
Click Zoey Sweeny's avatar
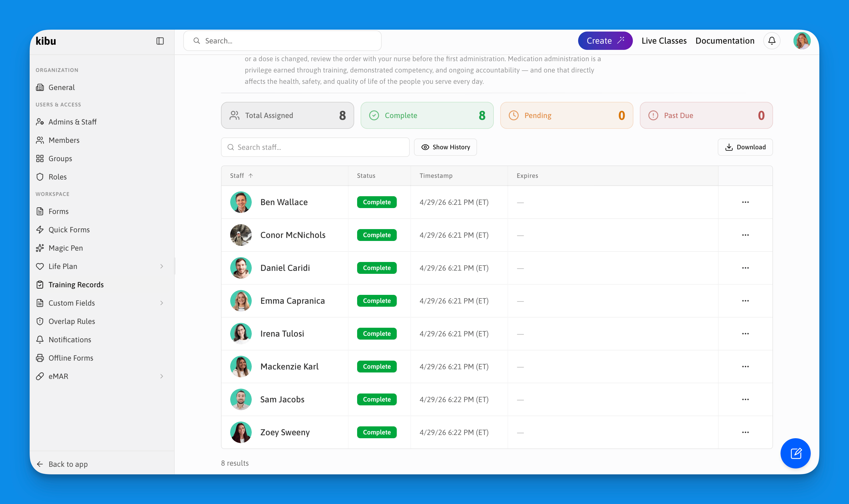click(241, 432)
